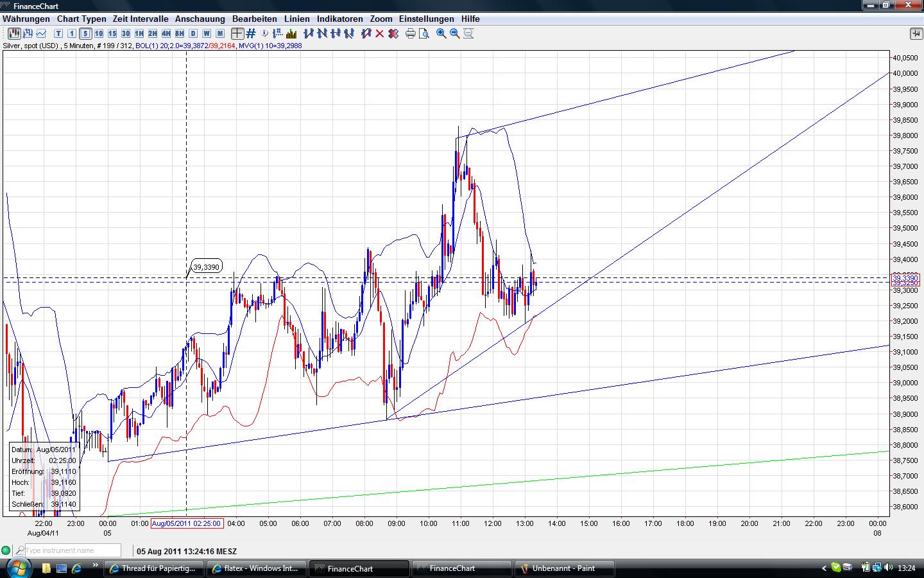Switch to 'Unbenannt - Paint' taskbar window
The image size is (924, 578).
565,568
